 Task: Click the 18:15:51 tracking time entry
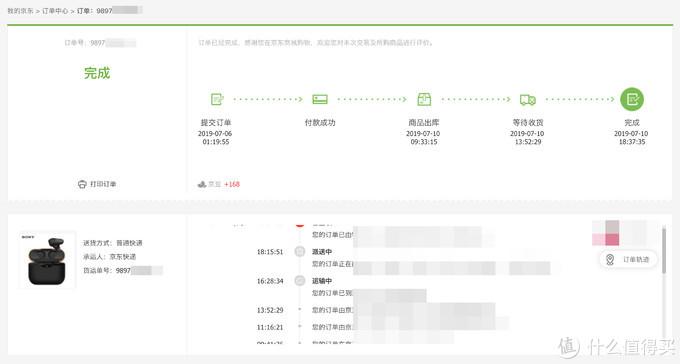pyautogui.click(x=270, y=252)
